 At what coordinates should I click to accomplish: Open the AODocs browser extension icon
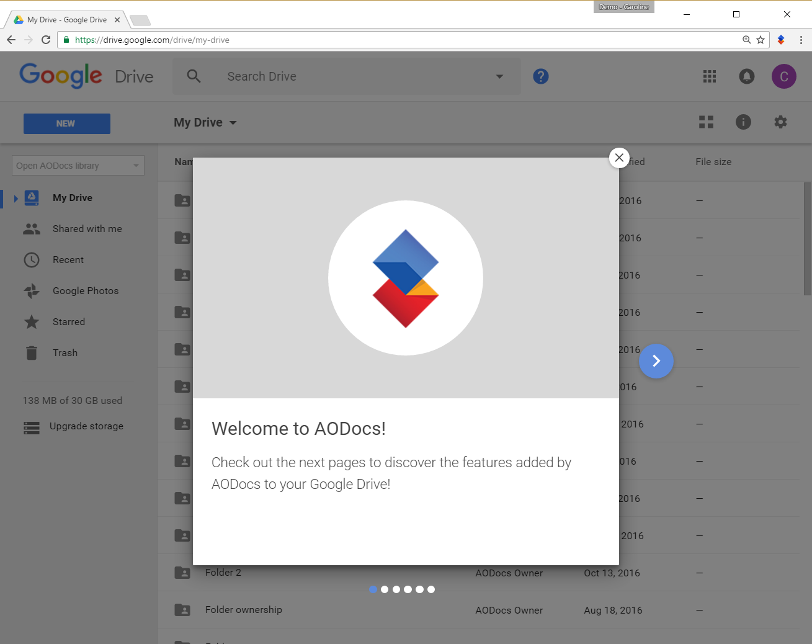pos(781,40)
